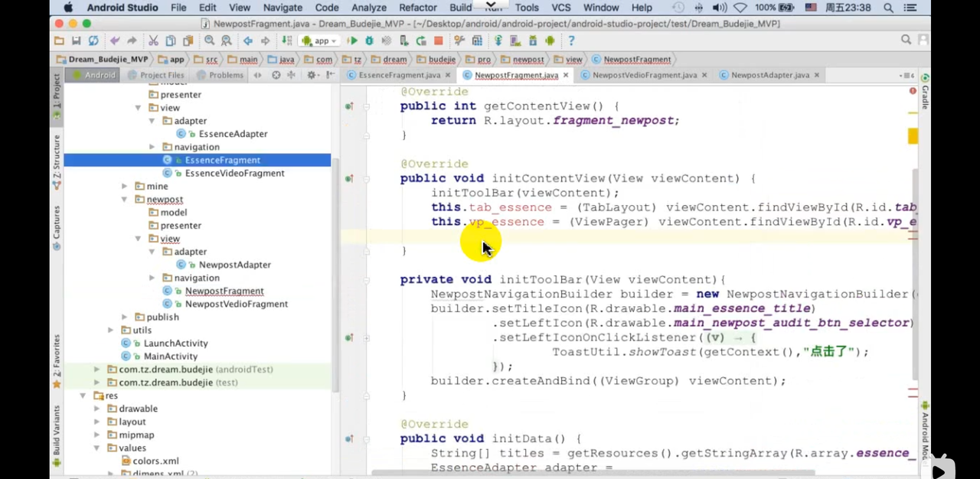
Task: Open project panel settings gear icon
Action: pyautogui.click(x=312, y=75)
